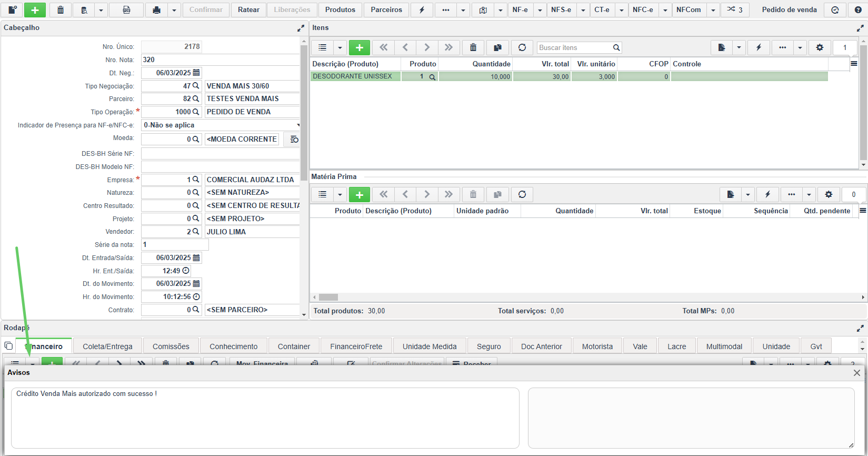Click the Produtos button
This screenshot has width=868, height=456.
tap(340, 10)
